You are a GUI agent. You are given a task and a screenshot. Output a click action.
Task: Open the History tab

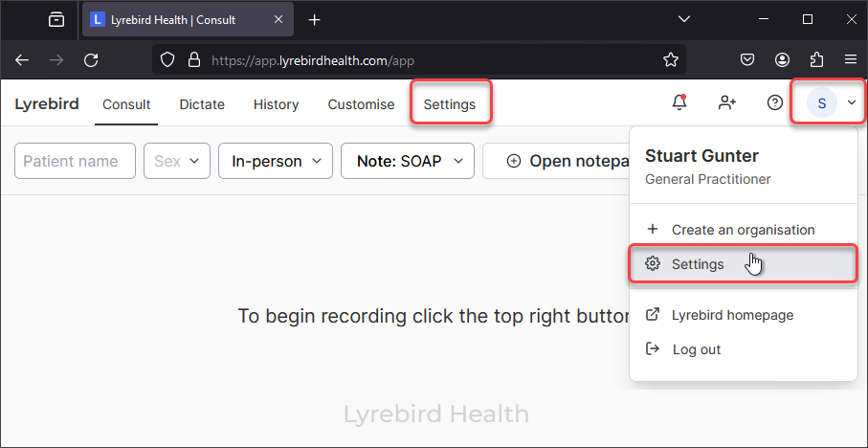point(277,104)
